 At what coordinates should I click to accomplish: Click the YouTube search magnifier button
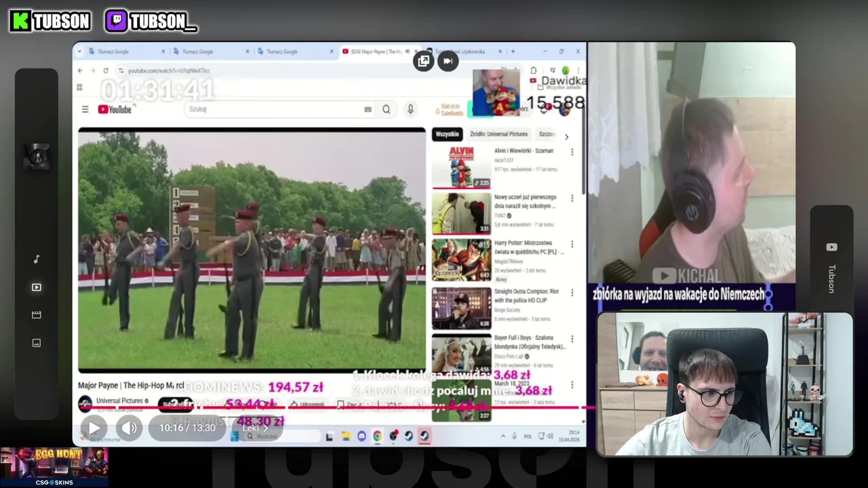click(x=386, y=109)
